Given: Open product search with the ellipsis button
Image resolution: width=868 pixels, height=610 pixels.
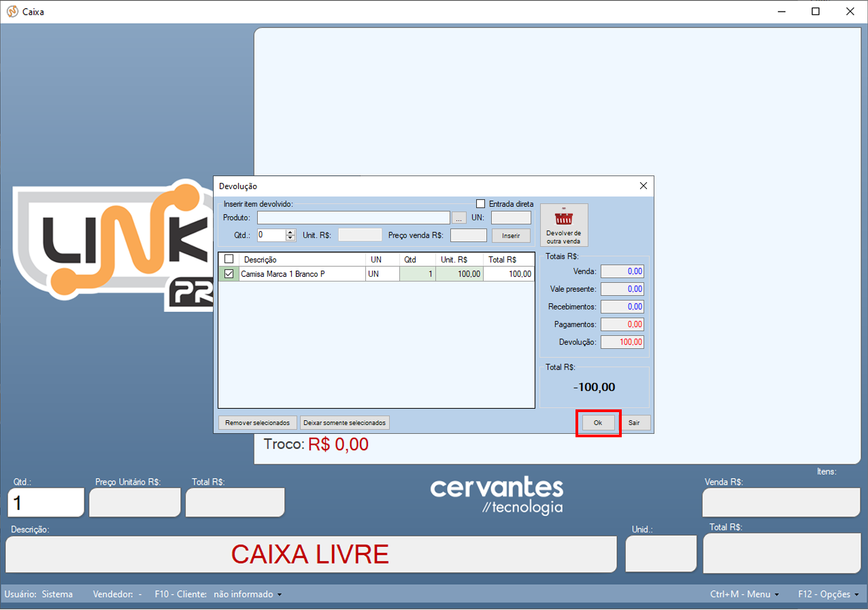Looking at the screenshot, I should [459, 218].
